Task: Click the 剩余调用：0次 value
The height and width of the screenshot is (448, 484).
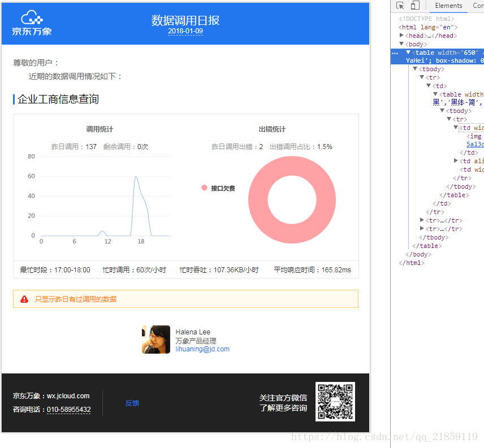Action: (x=126, y=147)
